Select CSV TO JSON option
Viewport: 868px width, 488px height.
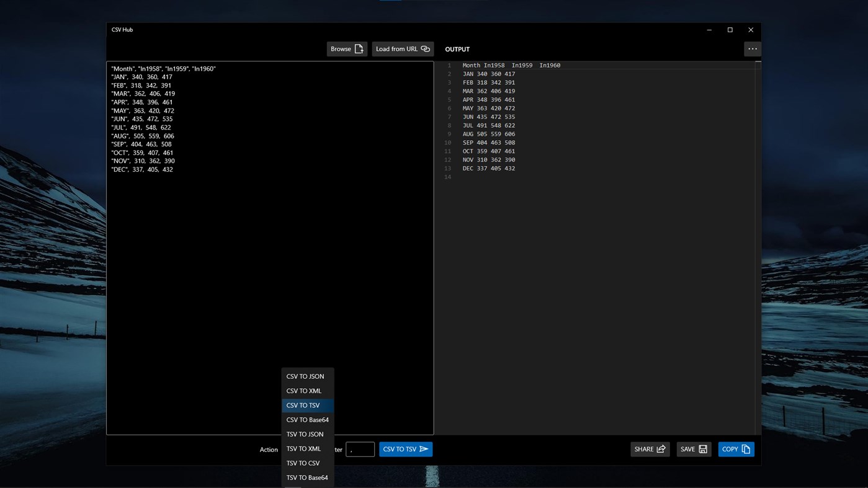[x=308, y=376]
